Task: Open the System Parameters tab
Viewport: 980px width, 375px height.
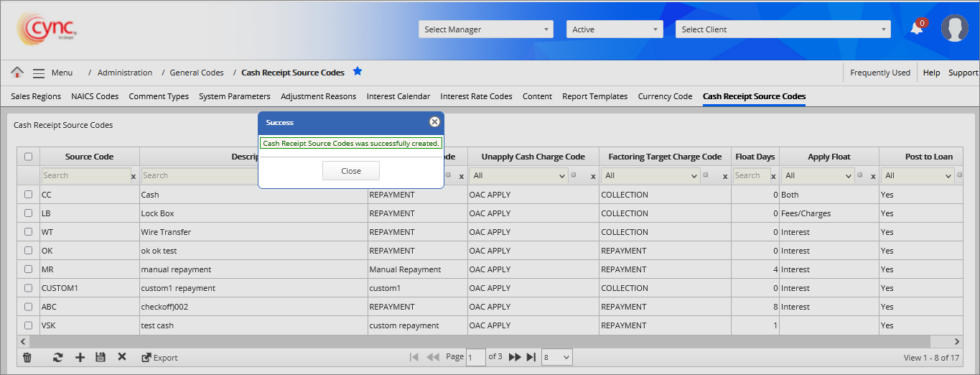Action: tap(234, 96)
